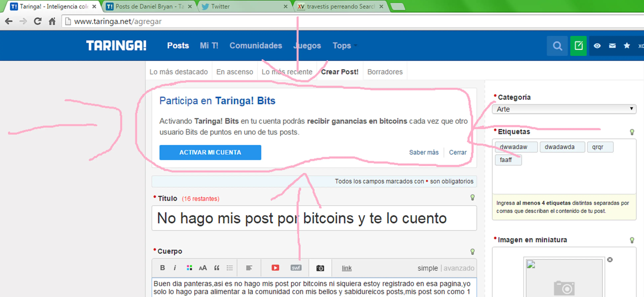Go to Juegos
644x297 pixels.
307,46
